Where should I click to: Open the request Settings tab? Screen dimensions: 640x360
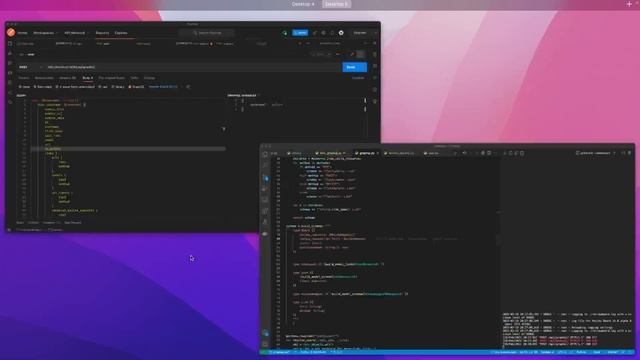click(x=149, y=78)
